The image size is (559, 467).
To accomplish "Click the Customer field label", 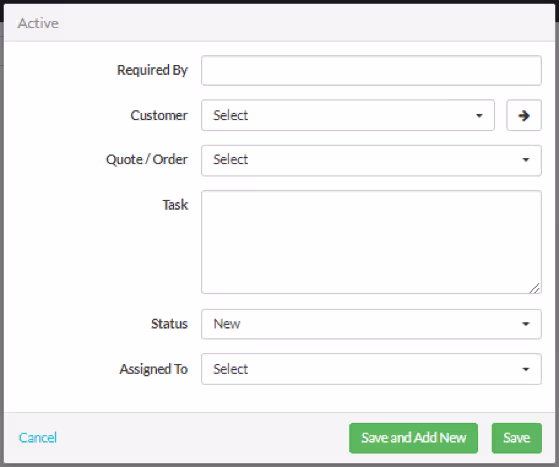I will (159, 115).
